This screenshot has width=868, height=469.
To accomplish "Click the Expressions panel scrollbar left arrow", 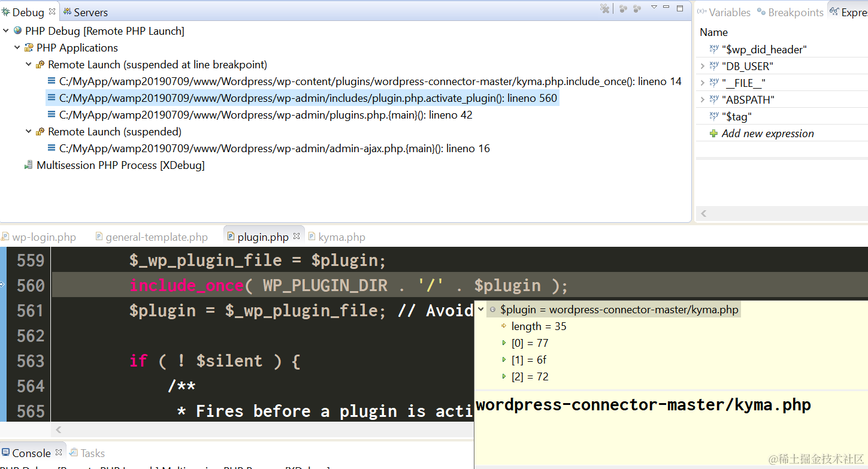I will coord(703,213).
